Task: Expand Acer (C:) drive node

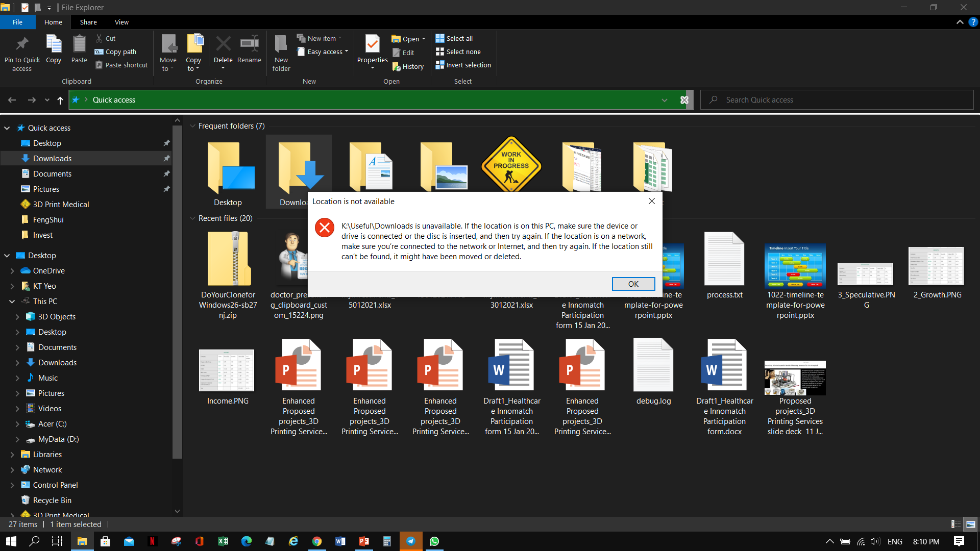Action: [x=17, y=424]
